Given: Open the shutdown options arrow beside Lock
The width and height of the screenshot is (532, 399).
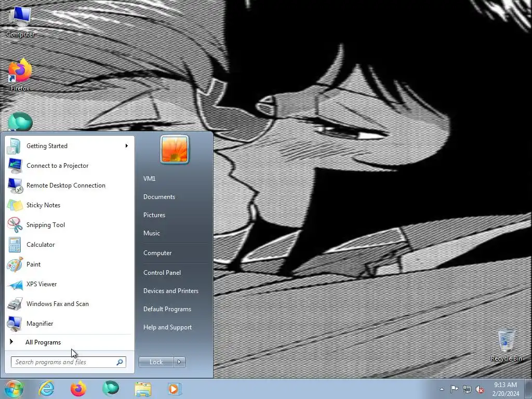Looking at the screenshot, I should tap(179, 362).
